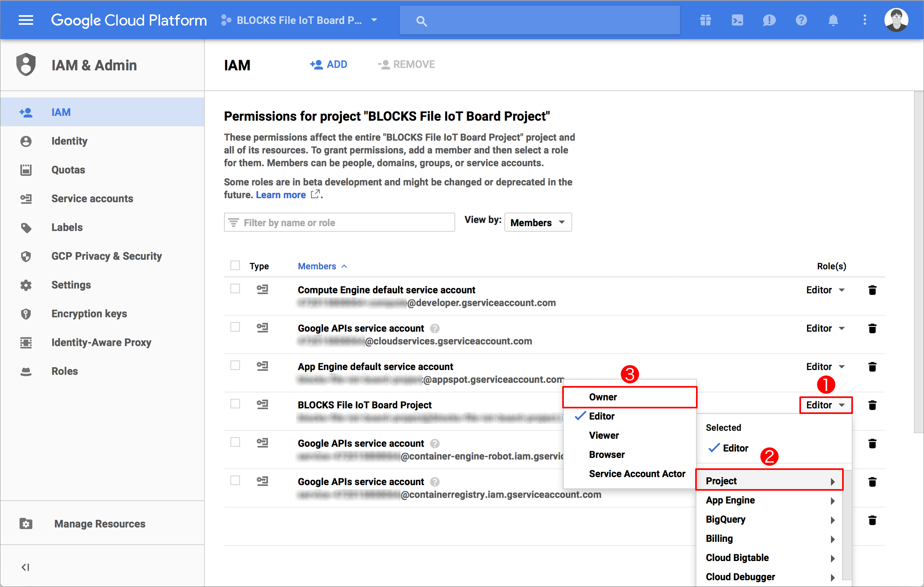Click the IAM shield icon in sidebar
Viewport: 924px width, 587px height.
pyautogui.click(x=27, y=65)
